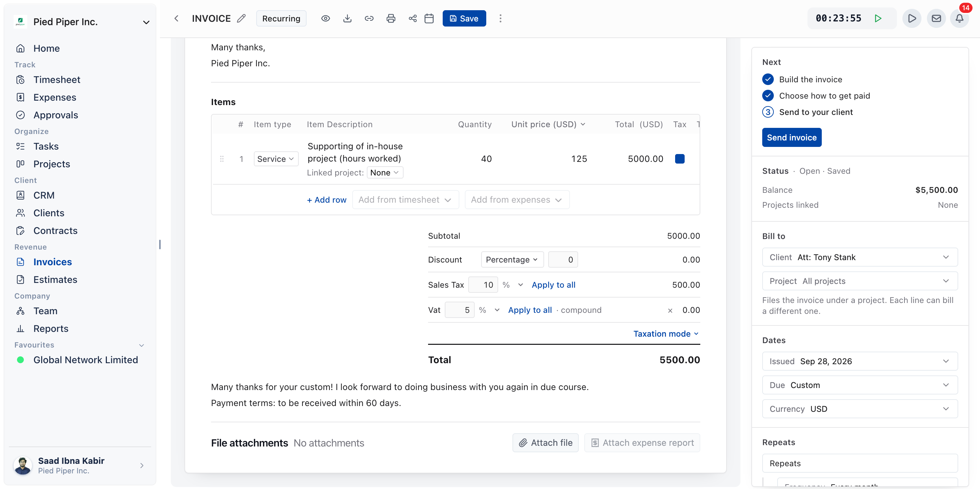This screenshot has height=489, width=980.
Task: Open Global Network Limited favourite
Action: point(86,360)
